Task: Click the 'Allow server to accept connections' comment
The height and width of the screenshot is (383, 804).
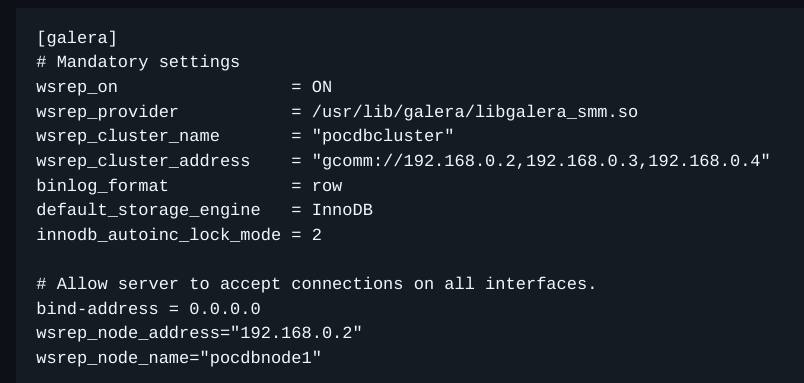Action: [316, 284]
